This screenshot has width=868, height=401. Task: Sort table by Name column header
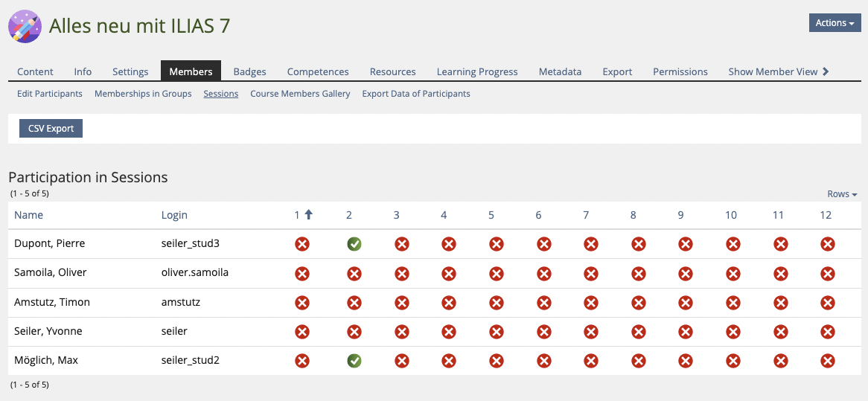pyautogui.click(x=29, y=215)
